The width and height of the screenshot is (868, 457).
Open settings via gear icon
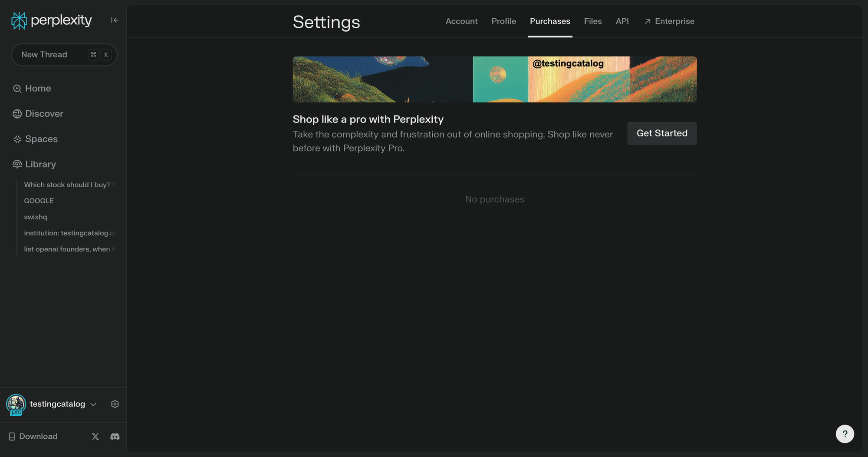click(x=115, y=404)
